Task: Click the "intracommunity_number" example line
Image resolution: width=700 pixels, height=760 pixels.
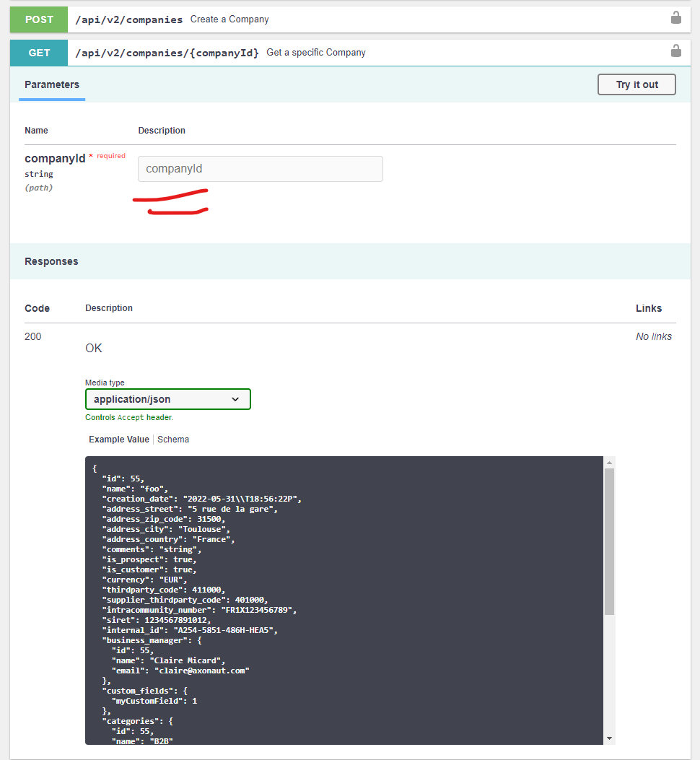Action: [x=199, y=610]
